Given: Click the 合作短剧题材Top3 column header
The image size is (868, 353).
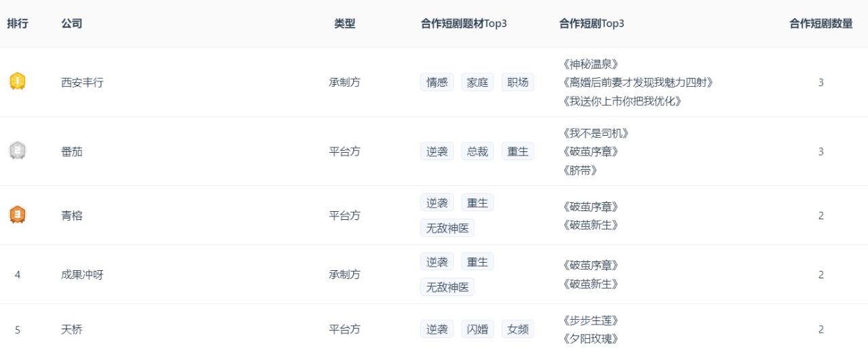Looking at the screenshot, I should point(464,24).
